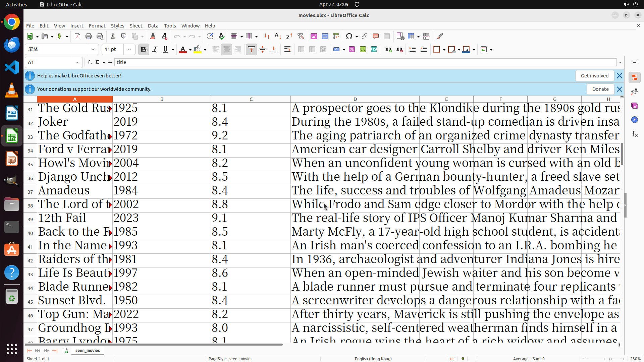Click the Sort Ascending icon
The image size is (644, 362).
click(x=278, y=36)
